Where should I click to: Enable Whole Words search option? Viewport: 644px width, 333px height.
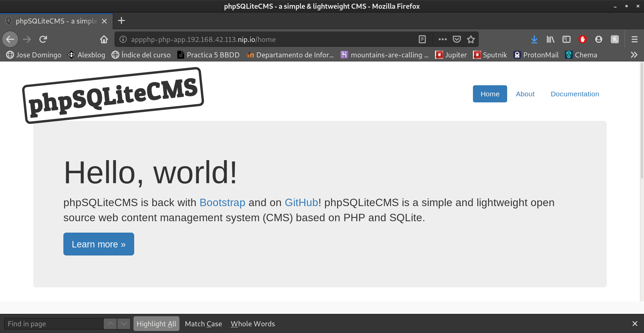[x=253, y=324]
